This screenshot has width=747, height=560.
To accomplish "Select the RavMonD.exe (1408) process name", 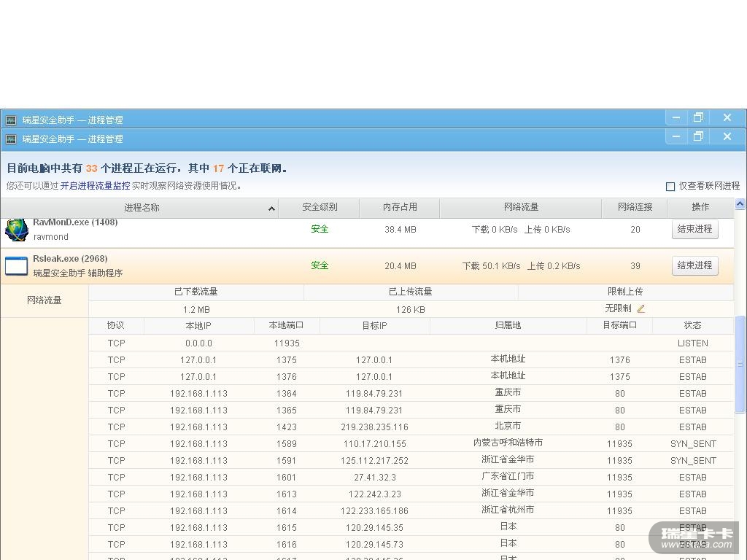I will tap(75, 222).
